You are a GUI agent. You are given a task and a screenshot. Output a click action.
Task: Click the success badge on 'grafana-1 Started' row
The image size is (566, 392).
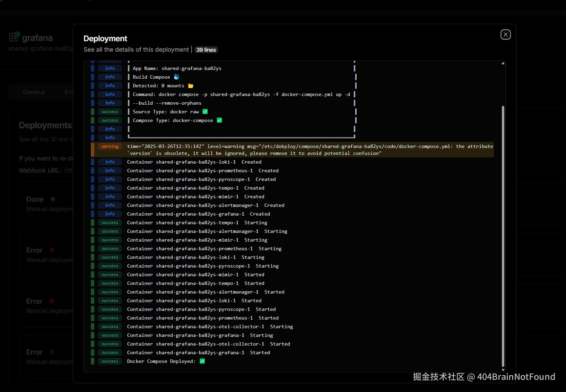click(x=110, y=352)
